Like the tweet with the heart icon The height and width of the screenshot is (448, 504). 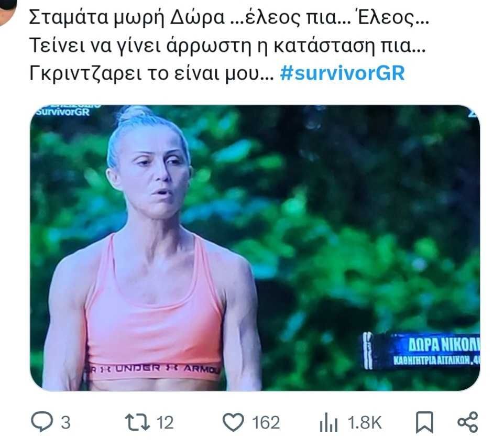pyautogui.click(x=233, y=422)
